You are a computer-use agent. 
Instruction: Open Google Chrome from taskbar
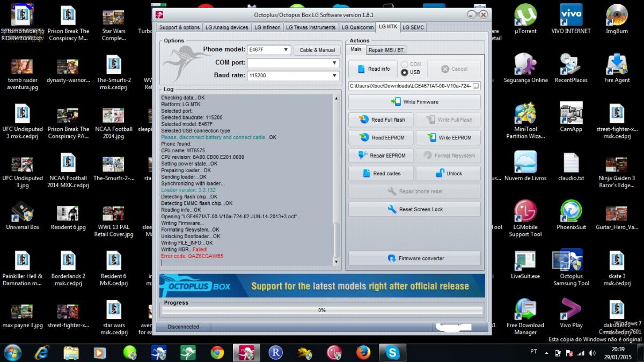(217, 352)
